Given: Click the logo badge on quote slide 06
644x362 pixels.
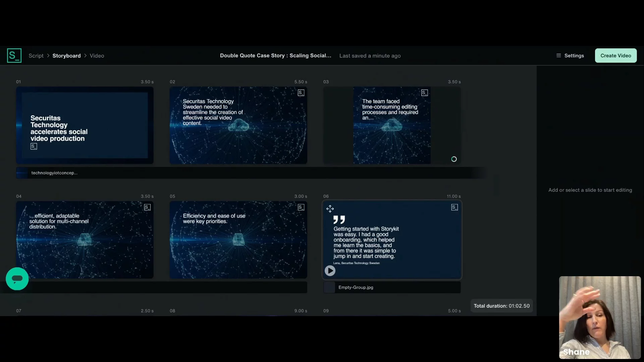Looking at the screenshot, I should click(x=454, y=207).
